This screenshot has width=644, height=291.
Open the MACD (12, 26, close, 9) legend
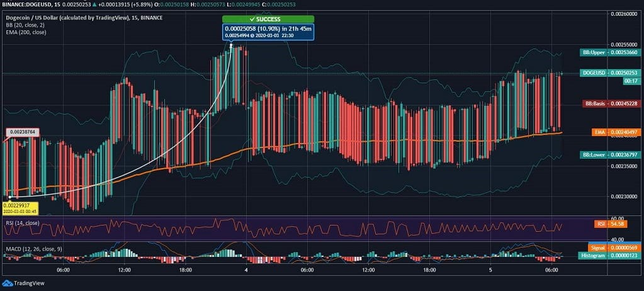point(33,249)
